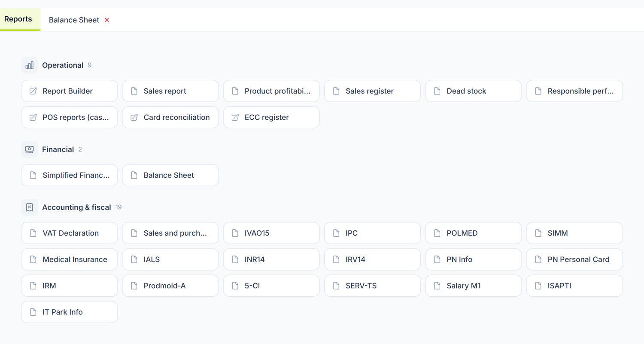Open the IALS report
644x344 pixels.
click(170, 259)
